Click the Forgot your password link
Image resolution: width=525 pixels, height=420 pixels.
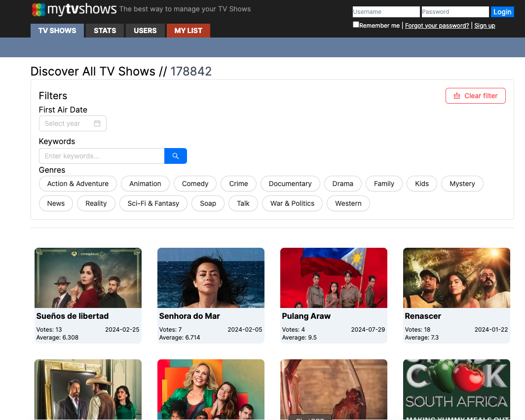pos(437,25)
